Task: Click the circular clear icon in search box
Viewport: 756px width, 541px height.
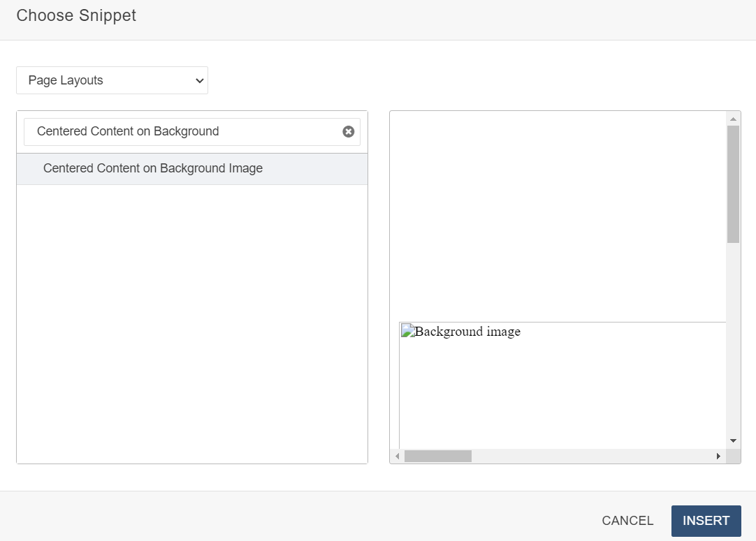Action: point(348,131)
